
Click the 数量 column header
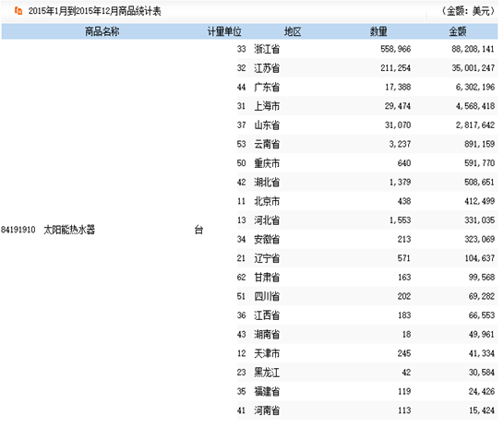[x=378, y=31]
